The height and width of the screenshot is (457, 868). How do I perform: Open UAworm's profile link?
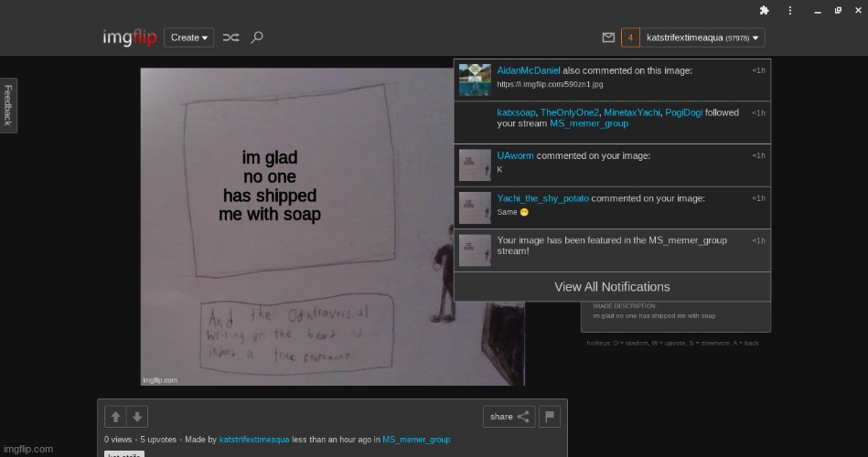[x=515, y=155]
